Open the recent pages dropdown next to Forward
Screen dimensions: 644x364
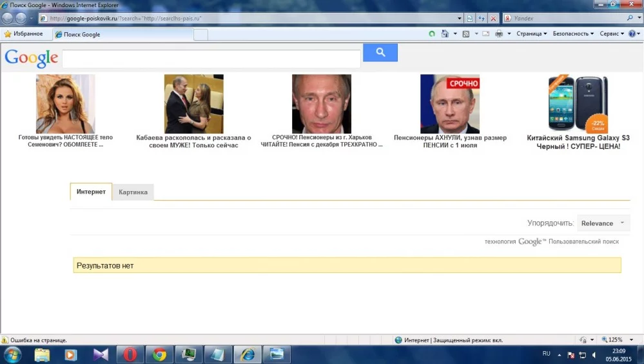(x=31, y=18)
